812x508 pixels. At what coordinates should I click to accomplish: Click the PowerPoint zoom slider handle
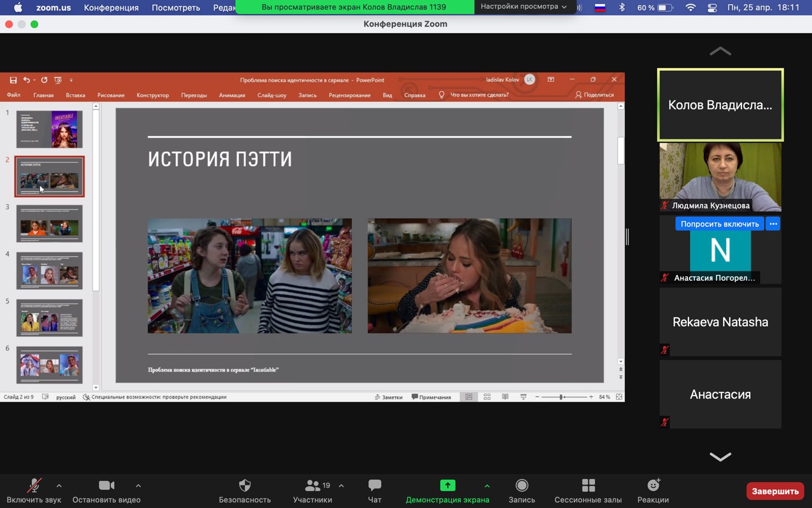pos(563,397)
